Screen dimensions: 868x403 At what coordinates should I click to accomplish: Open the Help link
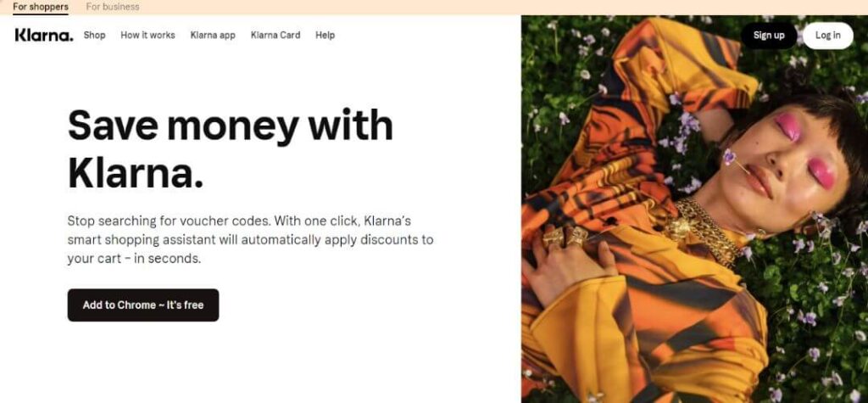(x=325, y=35)
